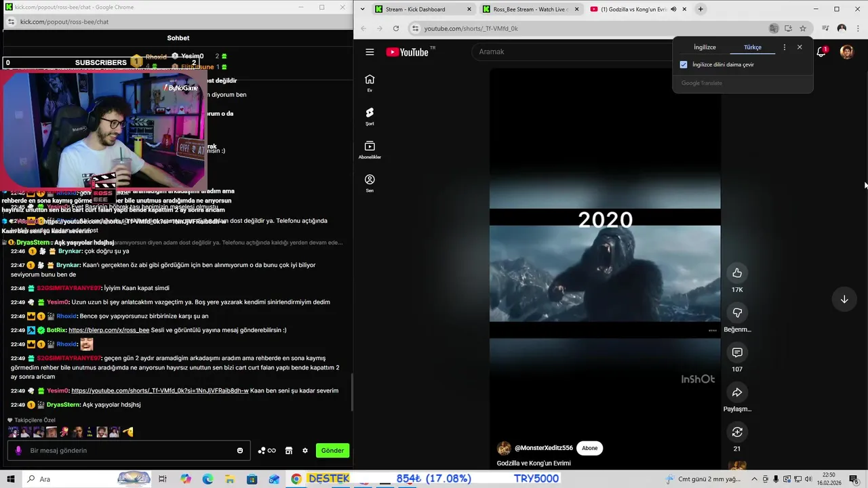Like the Godzilla vs Kong short
This screenshot has height=488, width=868.
(737, 272)
